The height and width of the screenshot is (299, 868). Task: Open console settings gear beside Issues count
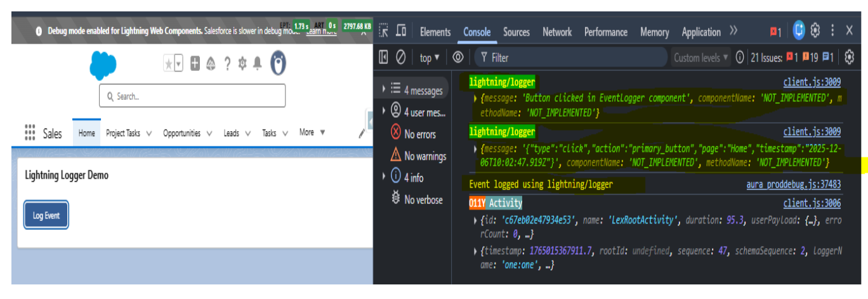[850, 58]
